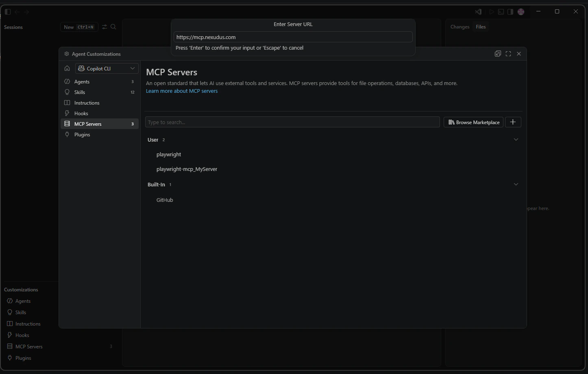Select Skills in the dialog sidebar
This screenshot has width=588, height=374.
100,92
